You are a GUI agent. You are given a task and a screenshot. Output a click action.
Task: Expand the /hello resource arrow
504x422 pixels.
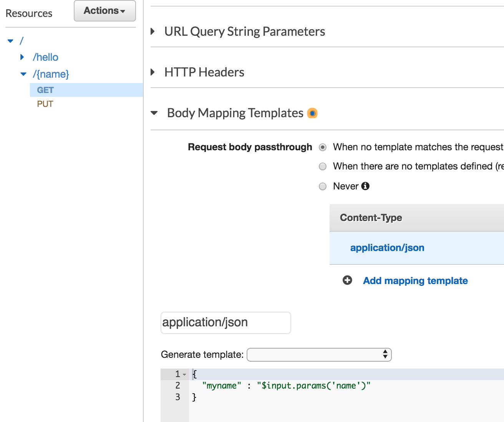coord(22,57)
